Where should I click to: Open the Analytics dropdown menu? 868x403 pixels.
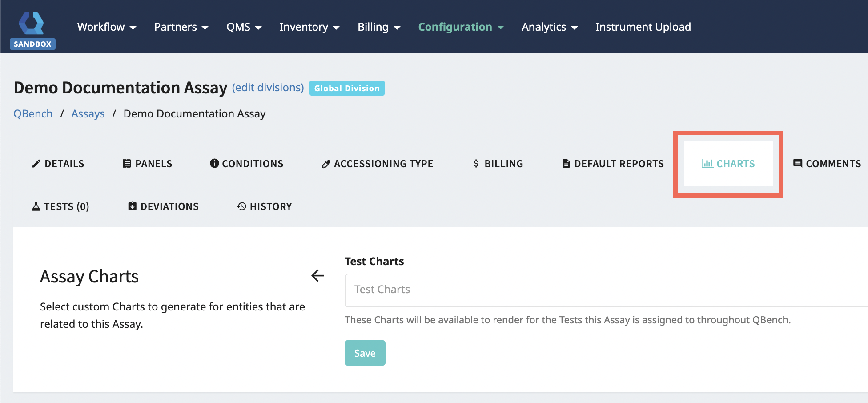pyautogui.click(x=549, y=27)
